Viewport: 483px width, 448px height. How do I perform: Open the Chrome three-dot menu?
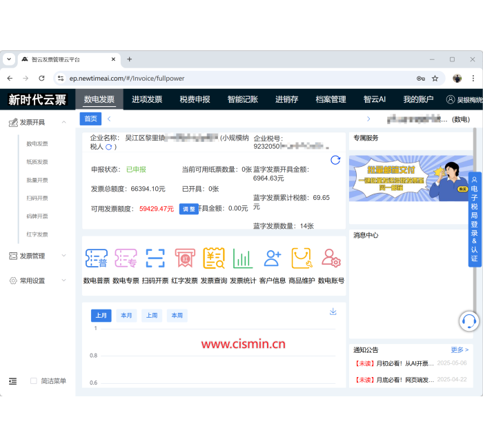[473, 79]
